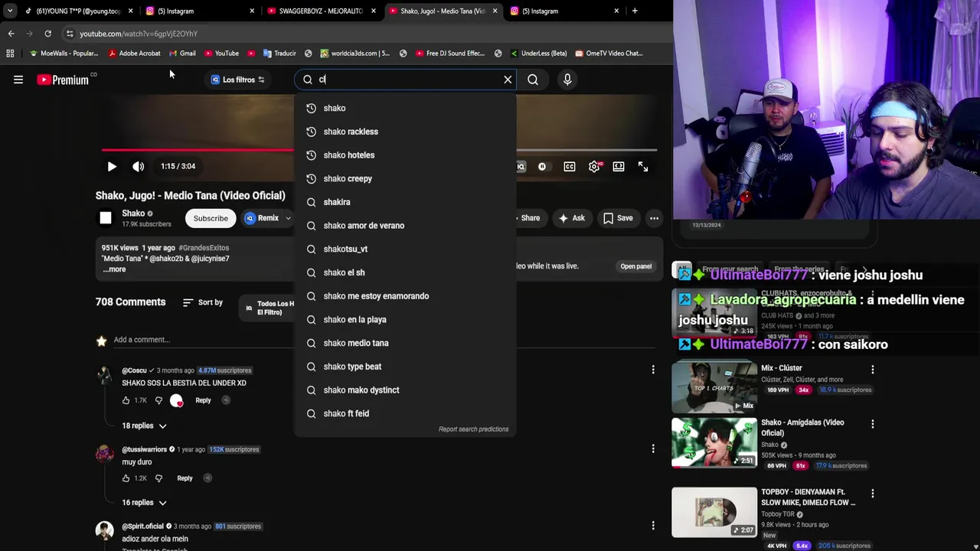Open options menu for @Spirit.oficial comment
980x551 pixels.
(653, 525)
